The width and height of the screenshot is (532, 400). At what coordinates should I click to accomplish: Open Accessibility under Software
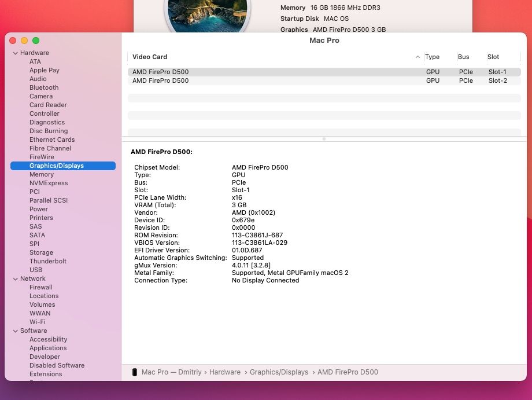[x=48, y=340]
